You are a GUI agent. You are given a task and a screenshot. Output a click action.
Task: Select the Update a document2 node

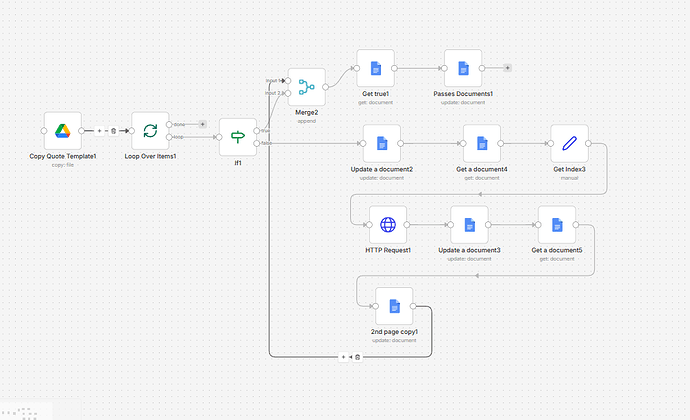click(382, 144)
